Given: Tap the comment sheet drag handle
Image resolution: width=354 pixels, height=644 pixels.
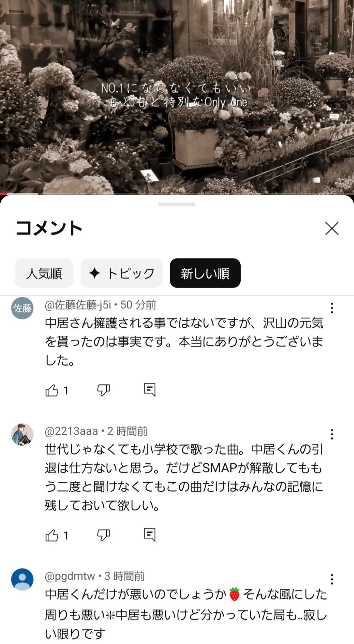Looking at the screenshot, I should (177, 204).
